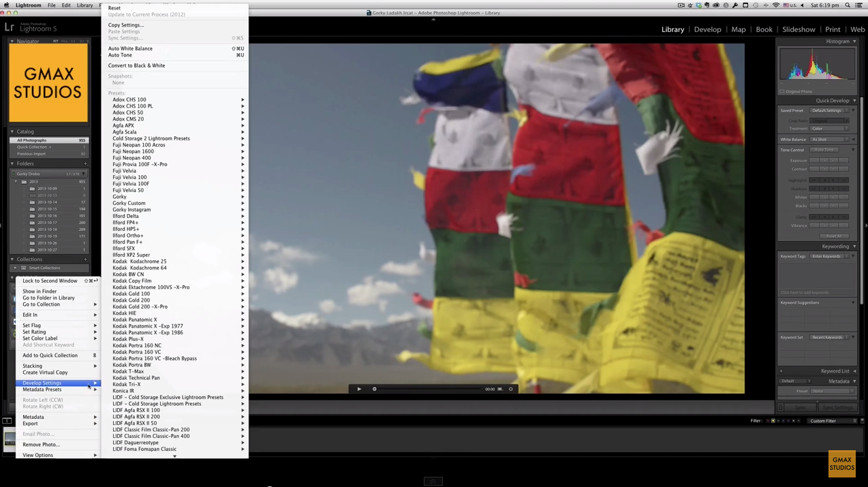Click the Lr Lightroom 5 identity plate
868x487 pixels.
pos(31,28)
